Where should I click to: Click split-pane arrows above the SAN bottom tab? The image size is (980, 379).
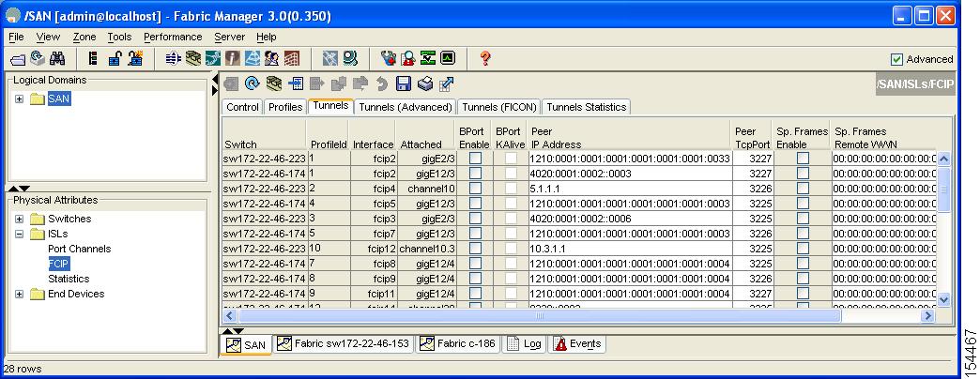[x=234, y=330]
